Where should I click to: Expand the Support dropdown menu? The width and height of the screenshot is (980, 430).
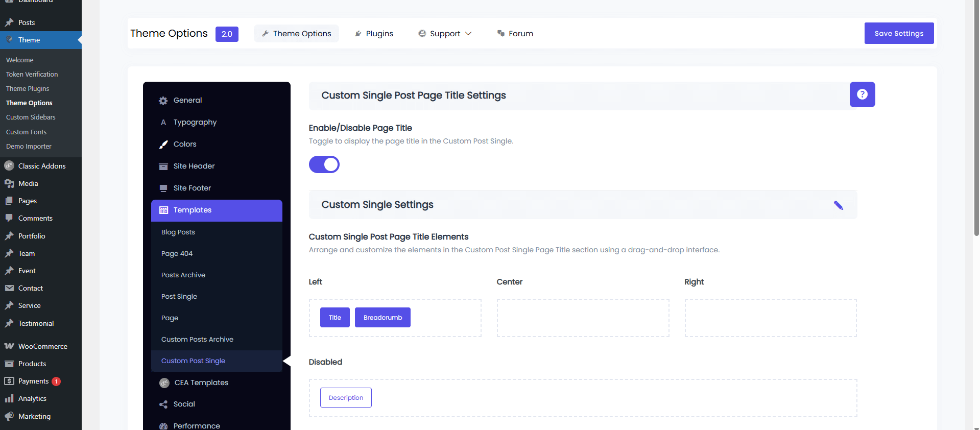click(445, 34)
